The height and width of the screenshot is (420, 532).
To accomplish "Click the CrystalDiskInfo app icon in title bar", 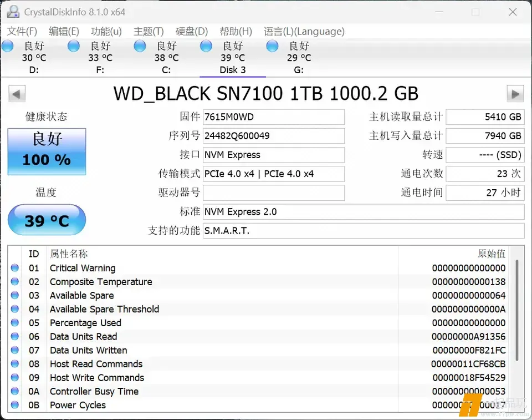I will pyautogui.click(x=13, y=12).
